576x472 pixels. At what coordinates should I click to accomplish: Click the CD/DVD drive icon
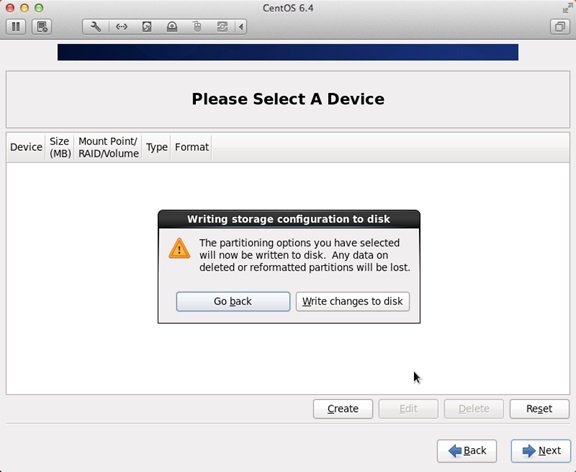(x=172, y=27)
